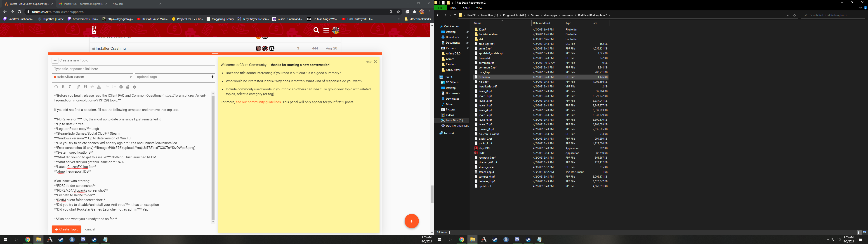Click the Create Topic button
Screen dimensions: 868x244
66,229
